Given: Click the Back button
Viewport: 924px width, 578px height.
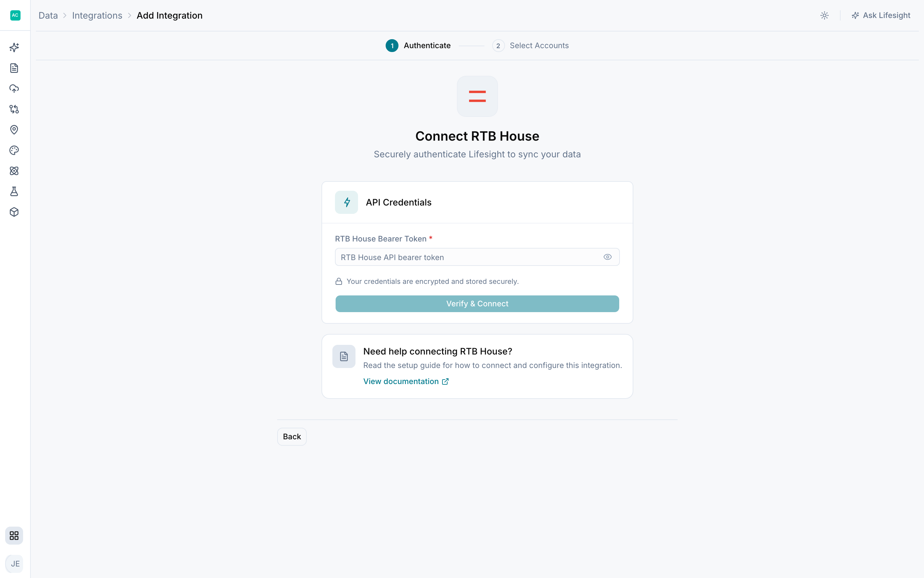Looking at the screenshot, I should point(292,437).
